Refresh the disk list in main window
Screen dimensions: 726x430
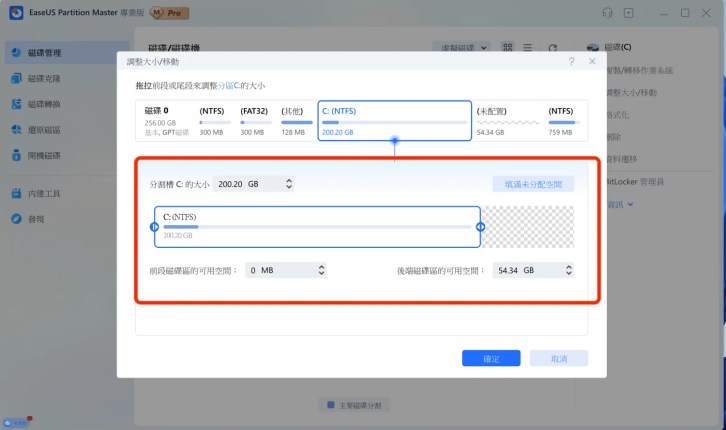(552, 48)
